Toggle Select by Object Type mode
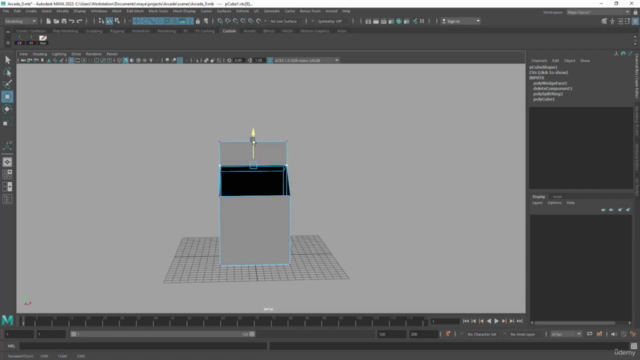Screen dimensions: 640x360 (109, 21)
